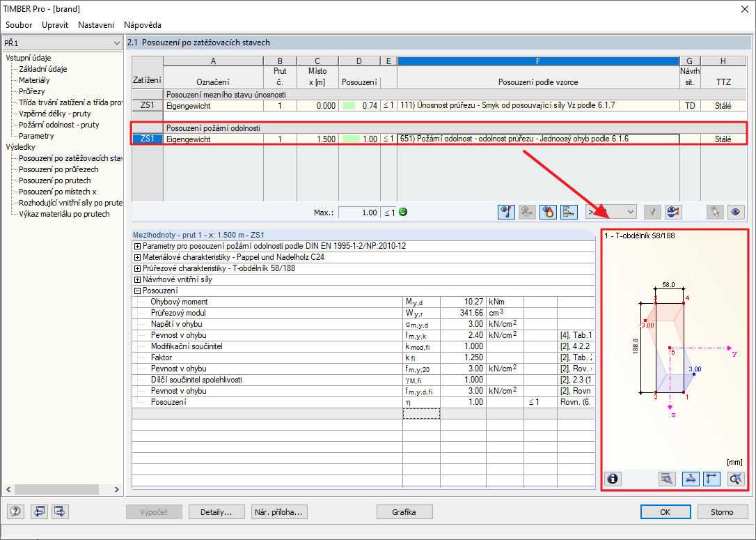The width and height of the screenshot is (756, 540).
Task: Click the disabled Výpočet button
Action: tap(155, 512)
